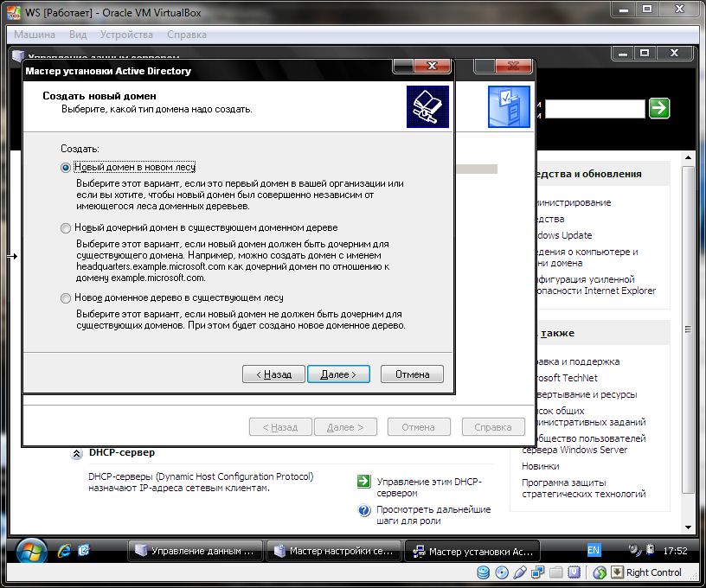706x588 pixels.
Task: Click scrollbar down arrow in server management window
Action: (x=688, y=527)
